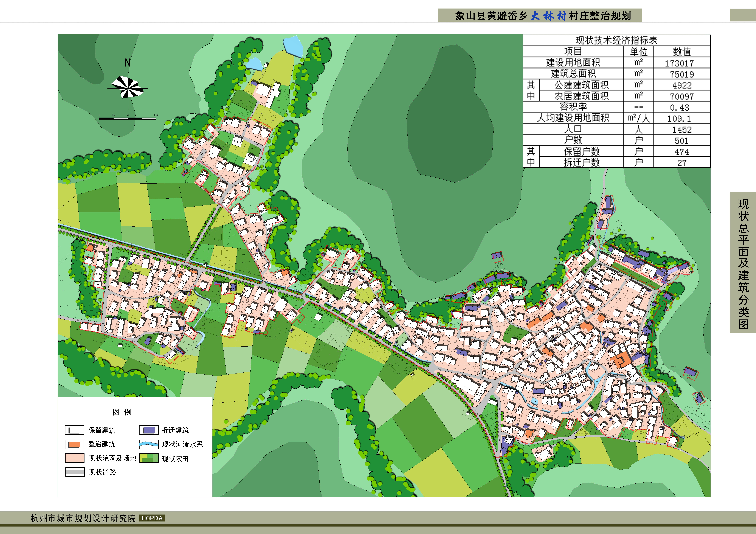This screenshot has width=756, height=534.
Task: Click the 现状道路 legend label
Action: 102,472
